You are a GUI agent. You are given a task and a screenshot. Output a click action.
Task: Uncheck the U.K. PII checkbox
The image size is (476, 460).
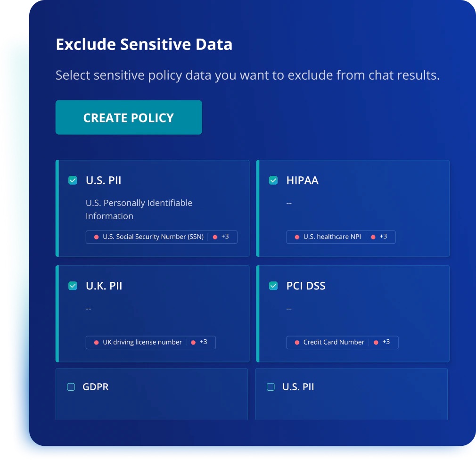click(73, 286)
